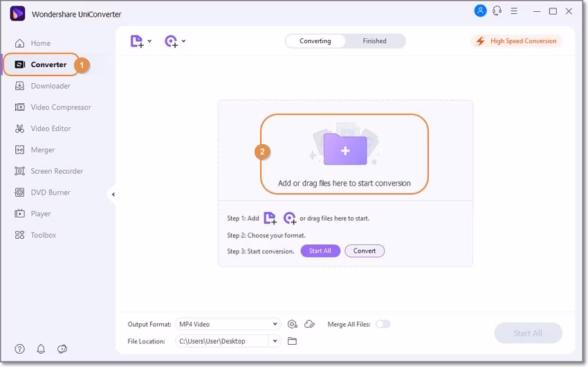Click the Convert button in Step 3
Screen dimensions: 588x367
pyautogui.click(x=365, y=251)
